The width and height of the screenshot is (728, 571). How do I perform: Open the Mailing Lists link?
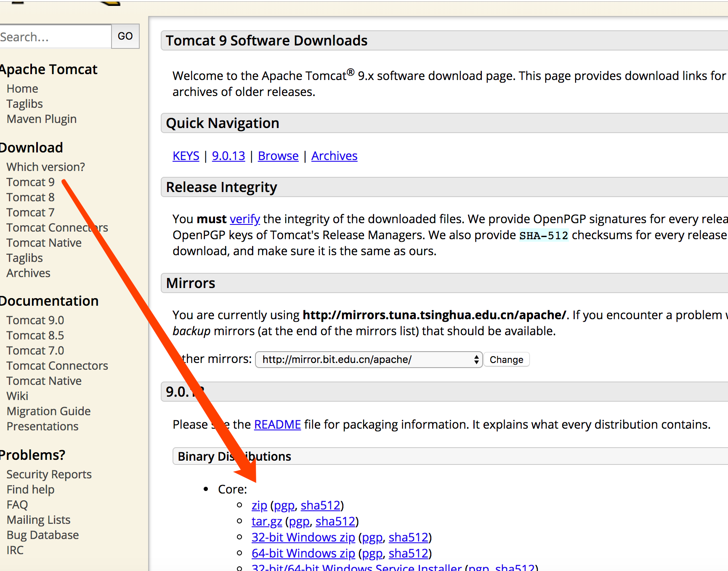[39, 520]
